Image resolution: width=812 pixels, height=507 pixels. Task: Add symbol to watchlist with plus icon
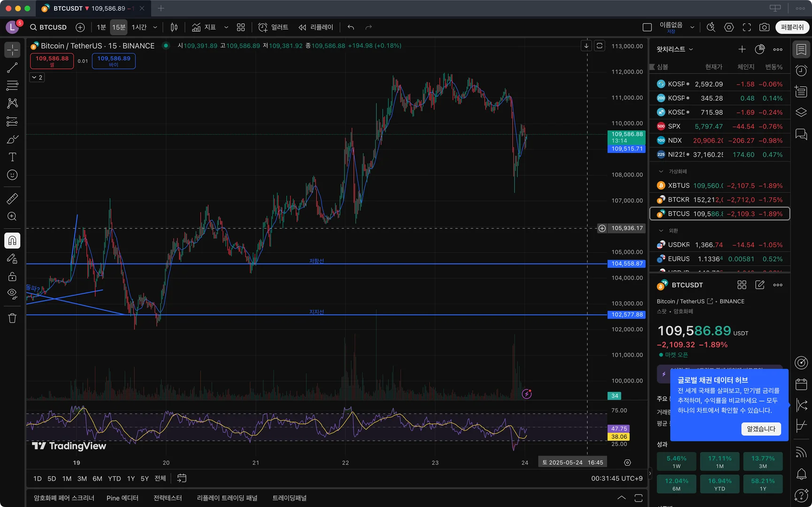point(742,49)
